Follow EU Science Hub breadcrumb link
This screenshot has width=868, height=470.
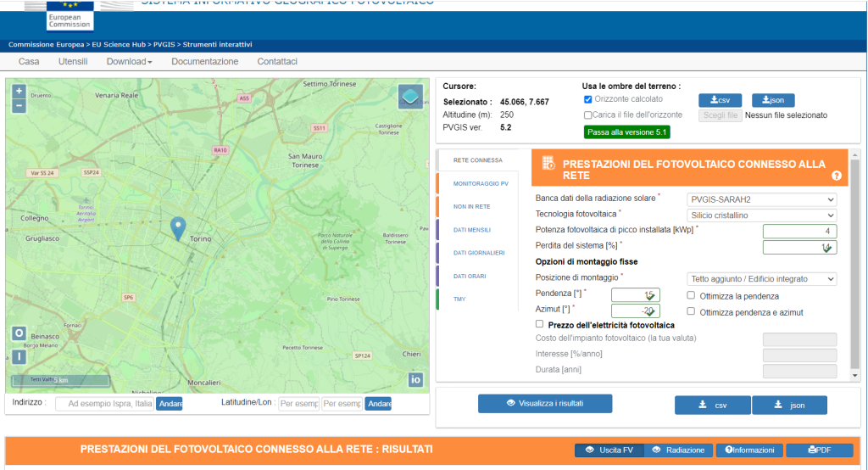point(119,44)
